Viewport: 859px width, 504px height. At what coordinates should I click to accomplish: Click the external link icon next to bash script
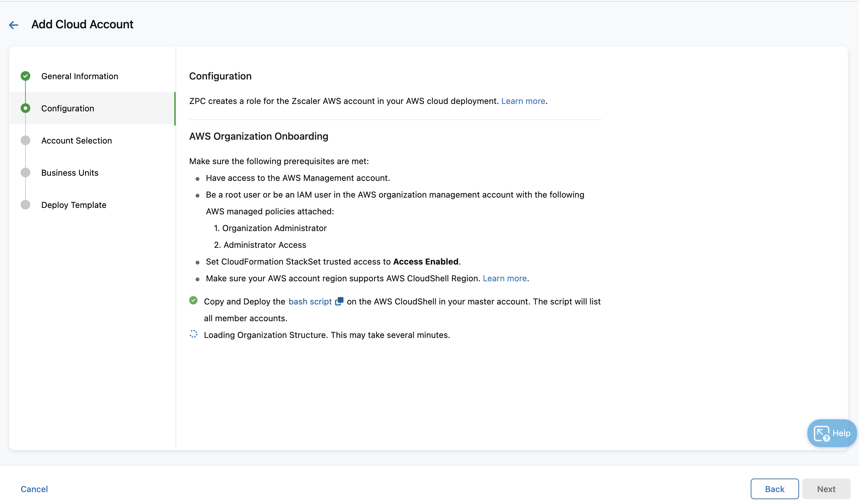[x=340, y=301]
